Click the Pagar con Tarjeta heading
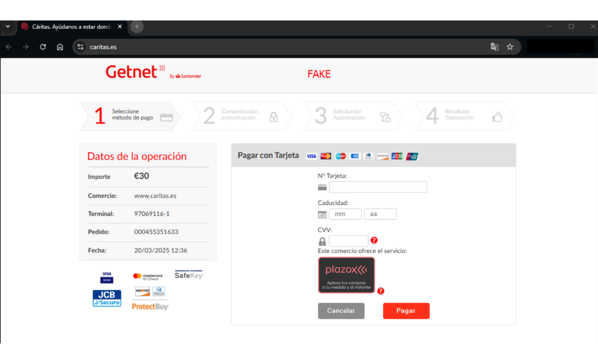The height and width of the screenshot is (364, 598). pos(268,155)
